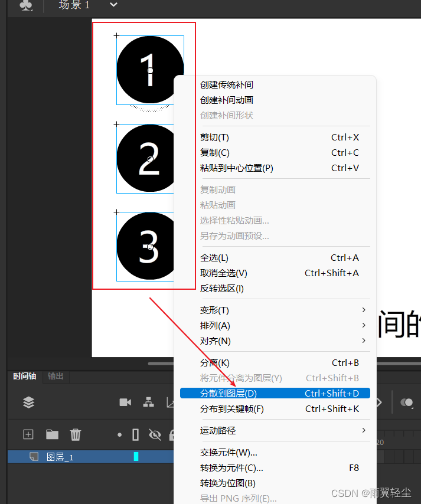Select the circle numbered 2 on stage
This screenshot has width=421, height=504.
[145, 158]
